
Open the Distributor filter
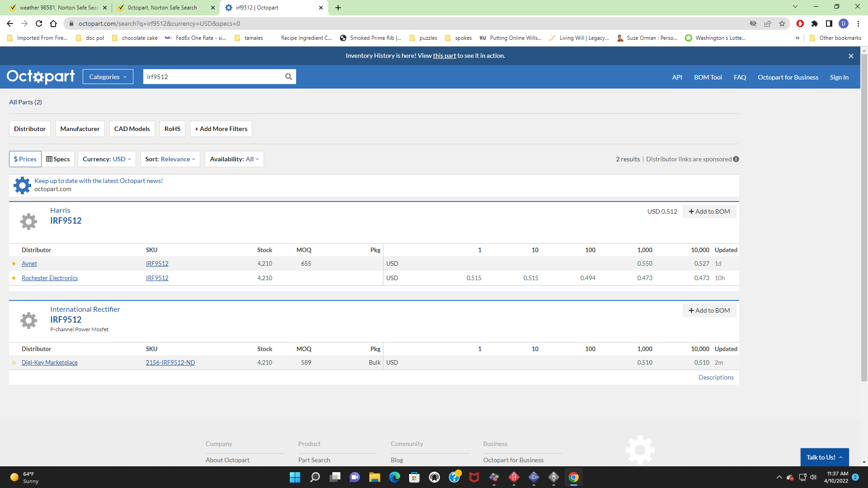coord(30,129)
